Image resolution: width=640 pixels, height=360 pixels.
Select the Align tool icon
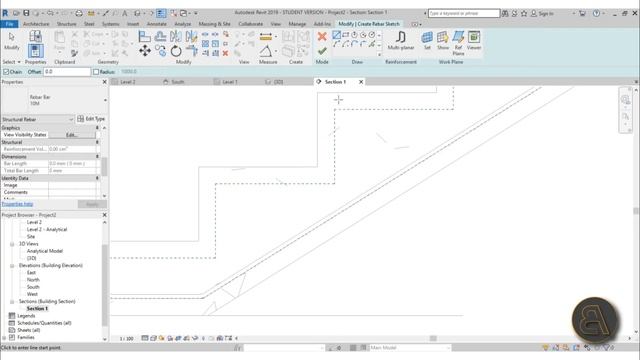click(x=144, y=36)
